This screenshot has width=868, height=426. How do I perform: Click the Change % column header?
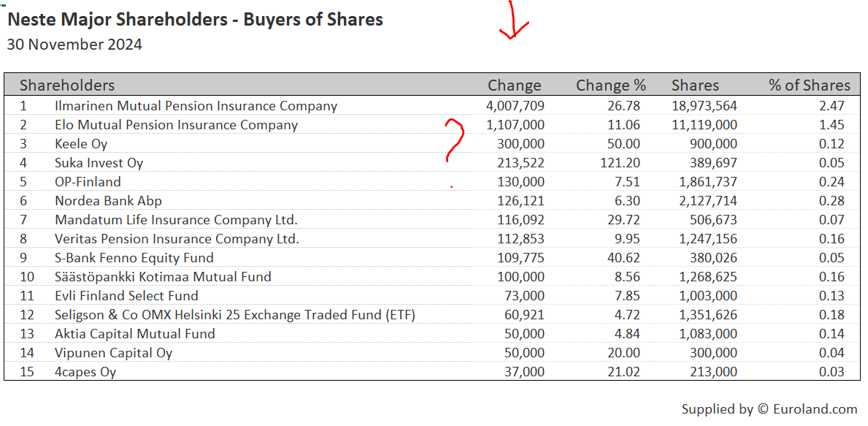[x=610, y=85]
